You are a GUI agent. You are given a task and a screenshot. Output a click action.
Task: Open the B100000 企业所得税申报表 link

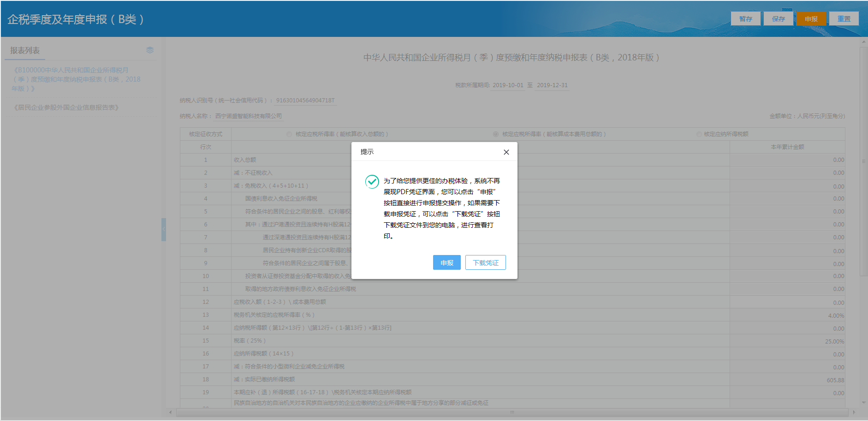coord(76,79)
